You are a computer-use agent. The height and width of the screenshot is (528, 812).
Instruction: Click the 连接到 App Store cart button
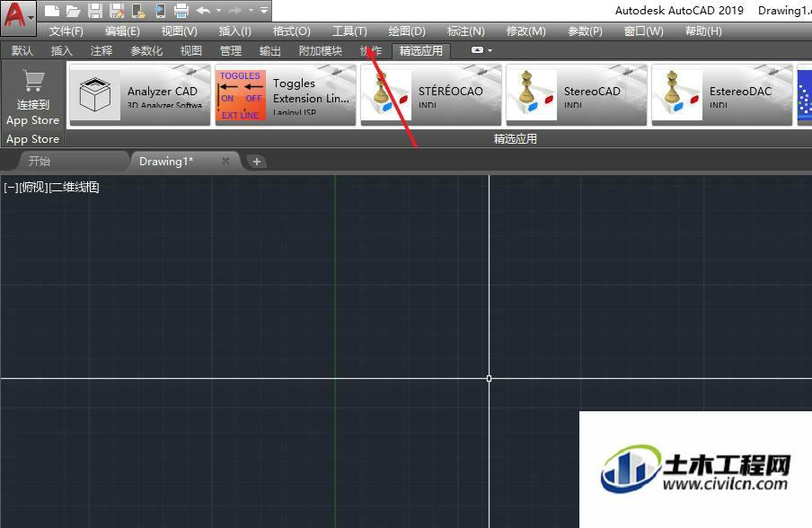pos(33,97)
